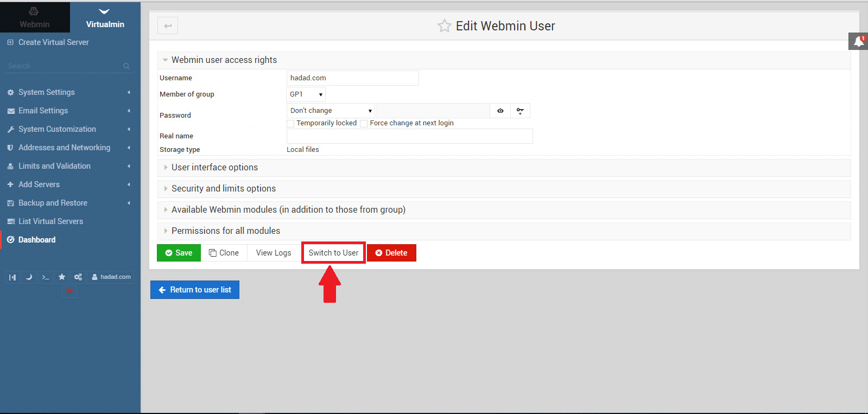The height and width of the screenshot is (414, 868).
Task: Tick Force change at next login checkbox
Action: (x=364, y=124)
